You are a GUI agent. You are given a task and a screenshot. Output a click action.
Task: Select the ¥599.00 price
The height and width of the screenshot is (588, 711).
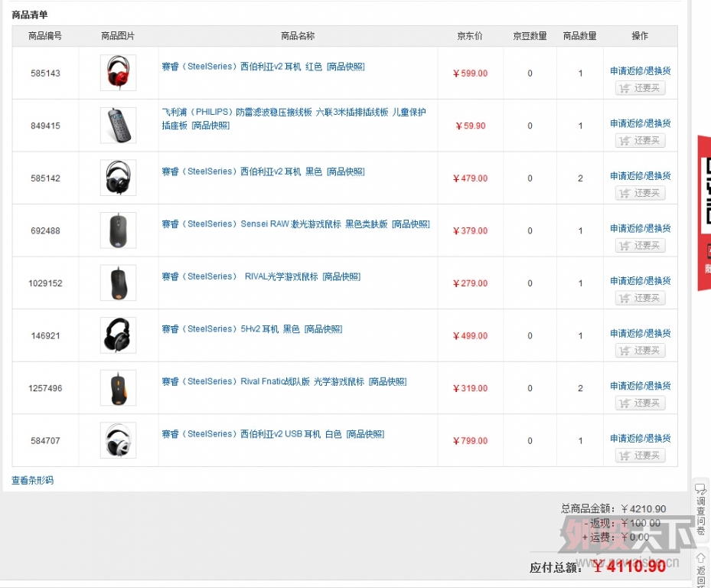point(470,73)
